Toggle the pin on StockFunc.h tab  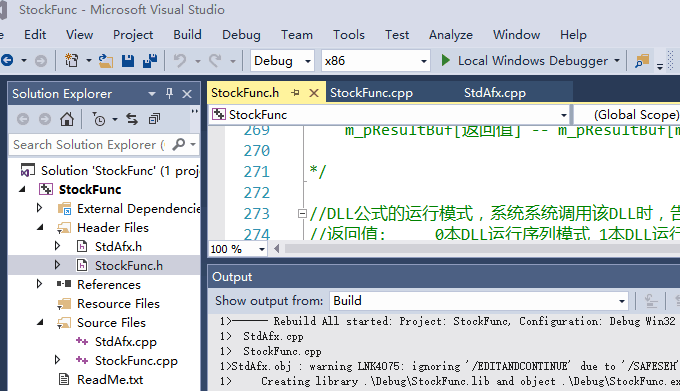(296, 92)
